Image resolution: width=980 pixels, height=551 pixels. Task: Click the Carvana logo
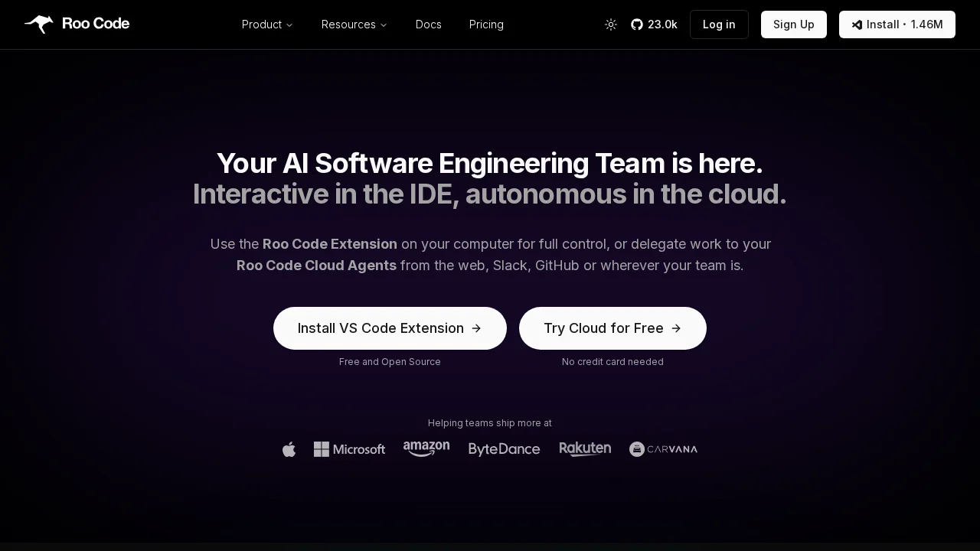(x=663, y=449)
